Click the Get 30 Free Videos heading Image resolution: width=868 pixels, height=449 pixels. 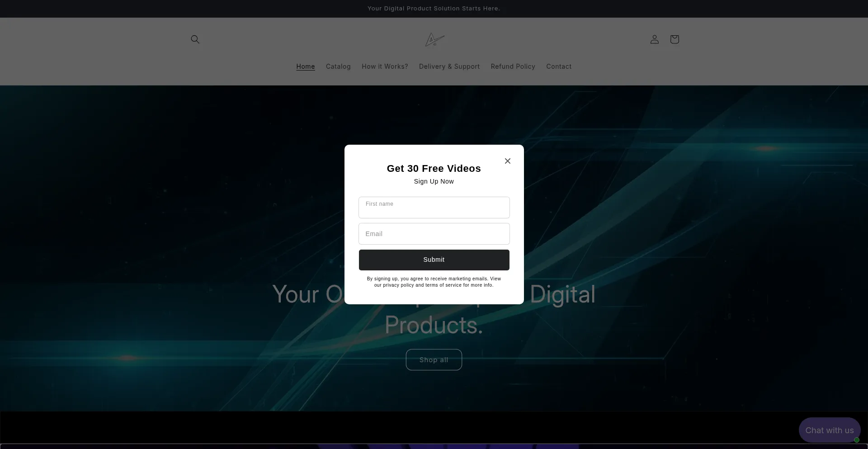point(434,169)
